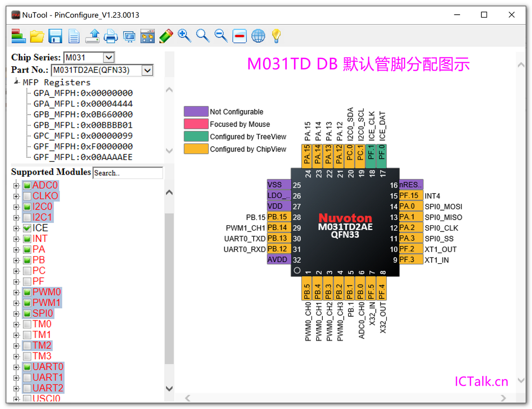Uncheck the UART0 module checkbox
The height and width of the screenshot is (409, 532).
pos(27,367)
